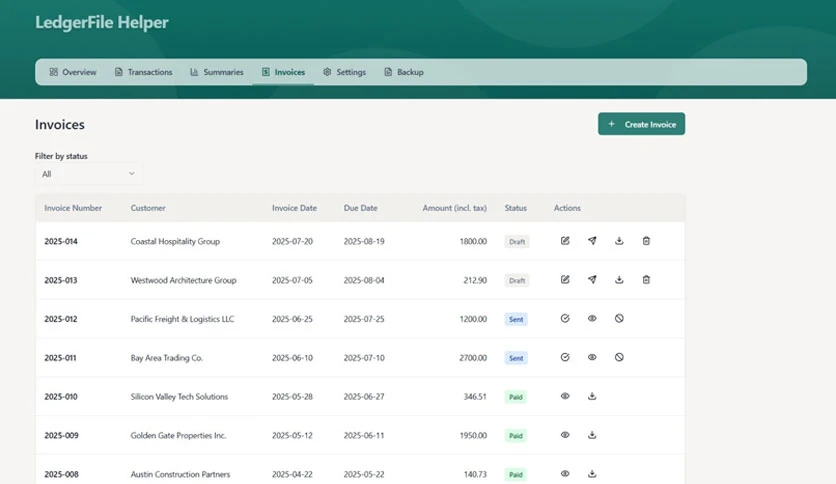The image size is (836, 484).
Task: Click the Draft status badge for 2025-013
Action: (517, 280)
